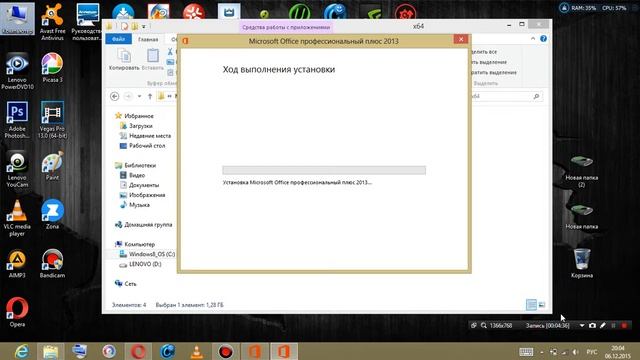Open Загрузки in navigation pane
640x360 pixels.
(x=140, y=126)
